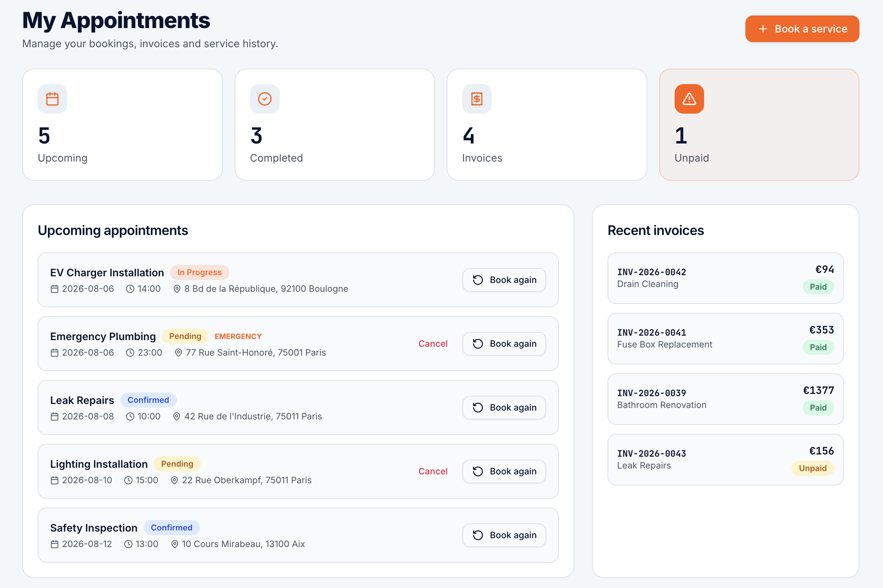Click clock icon beside 23:00
The height and width of the screenshot is (588, 883).
[130, 353]
